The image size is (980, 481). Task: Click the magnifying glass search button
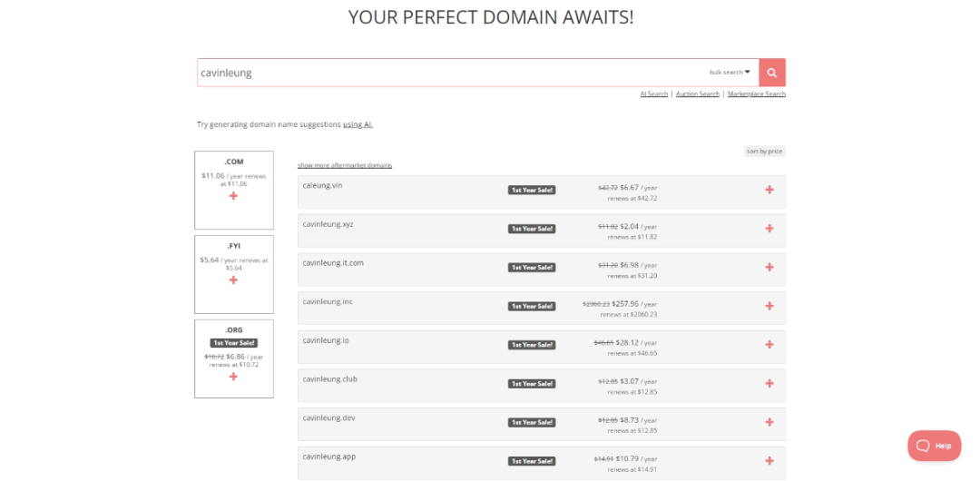point(771,73)
